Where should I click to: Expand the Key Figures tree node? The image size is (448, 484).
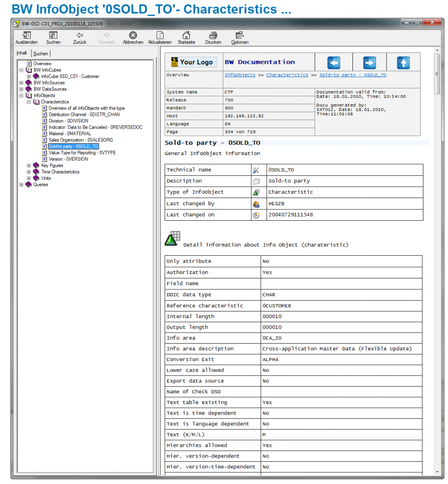point(29,165)
